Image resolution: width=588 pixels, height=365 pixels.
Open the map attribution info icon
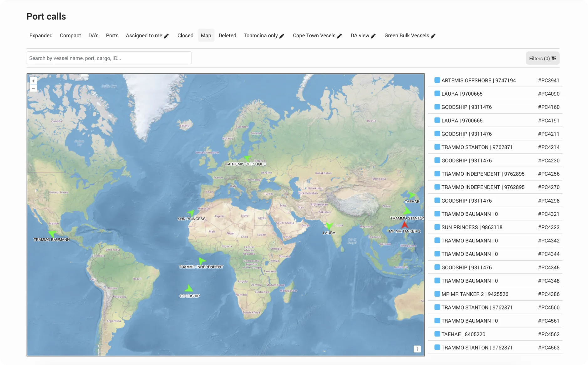tap(417, 349)
